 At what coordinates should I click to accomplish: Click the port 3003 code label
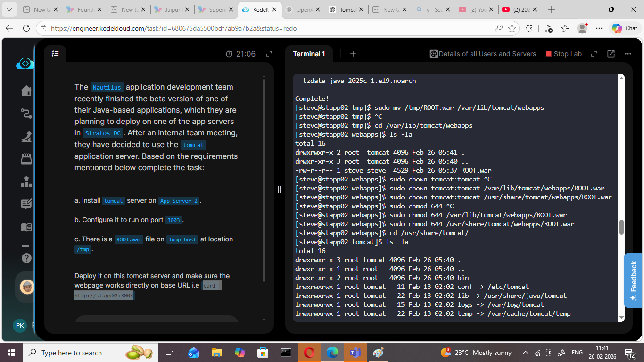pos(173,220)
